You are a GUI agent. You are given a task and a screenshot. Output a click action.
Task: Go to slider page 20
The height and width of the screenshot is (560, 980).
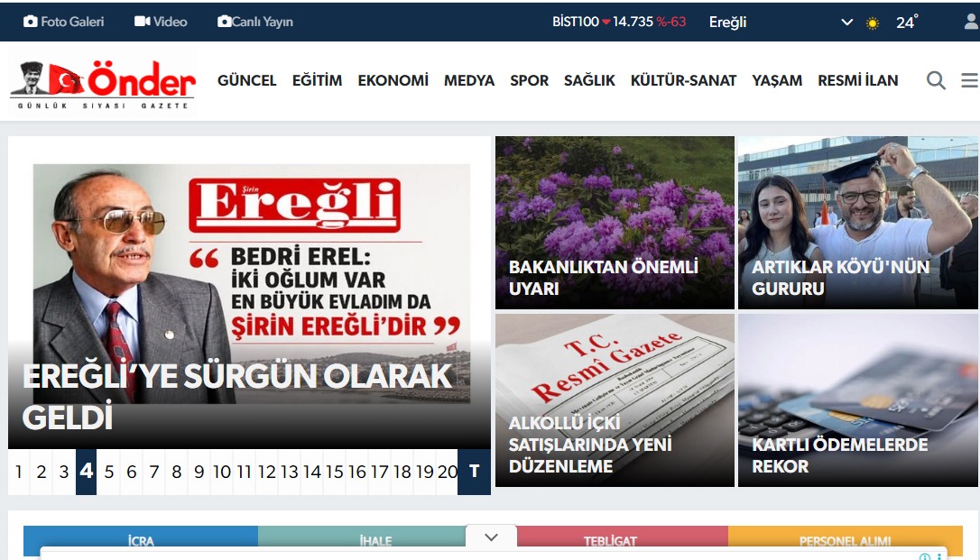(x=447, y=472)
